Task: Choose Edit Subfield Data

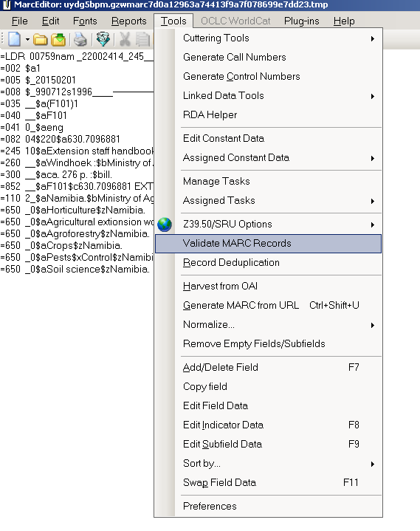Action: pos(268,445)
